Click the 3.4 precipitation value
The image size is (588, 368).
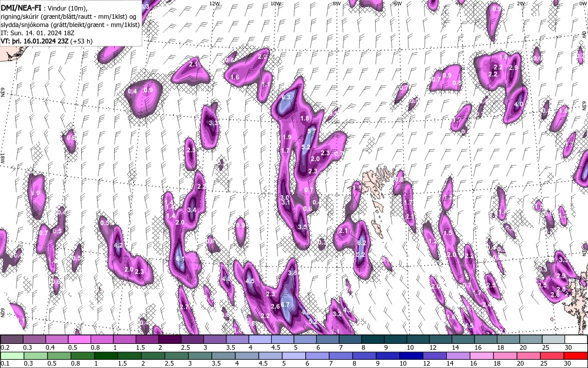192,210
